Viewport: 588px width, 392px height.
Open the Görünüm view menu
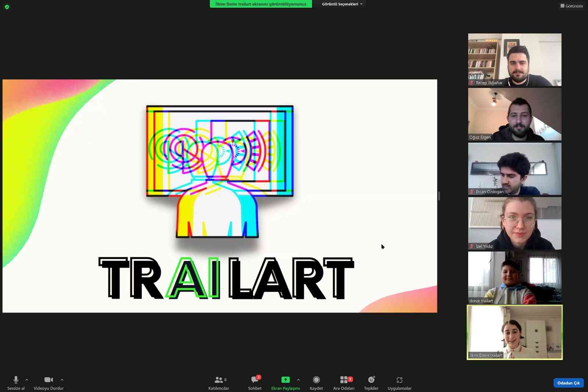pyautogui.click(x=571, y=6)
